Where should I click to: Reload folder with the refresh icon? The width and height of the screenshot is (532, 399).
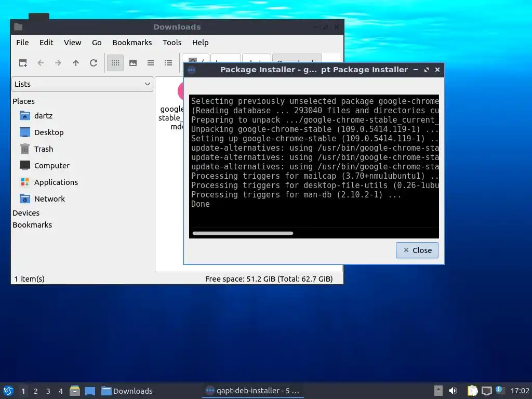pos(94,63)
